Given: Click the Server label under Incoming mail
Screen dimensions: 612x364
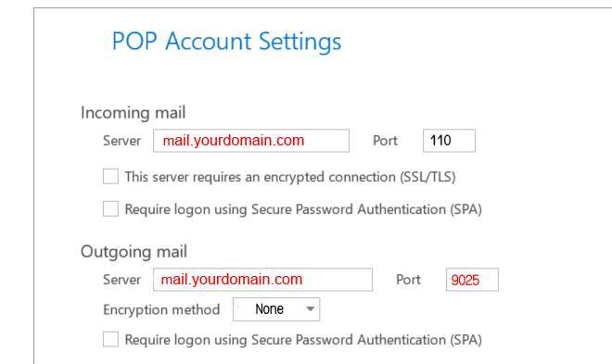Looking at the screenshot, I should pos(121,141).
